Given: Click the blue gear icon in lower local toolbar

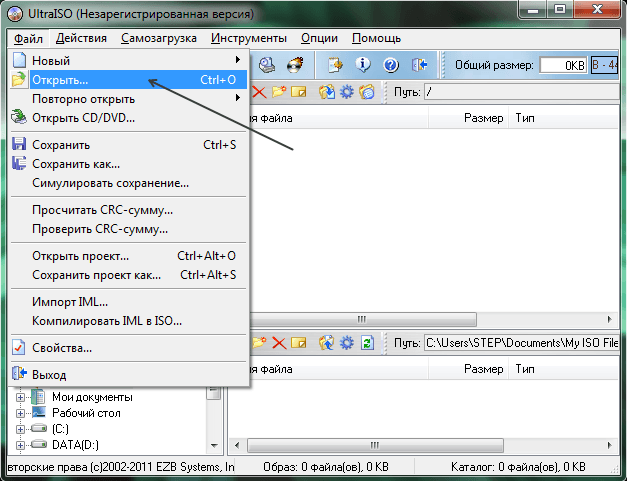Looking at the screenshot, I should 347,343.
